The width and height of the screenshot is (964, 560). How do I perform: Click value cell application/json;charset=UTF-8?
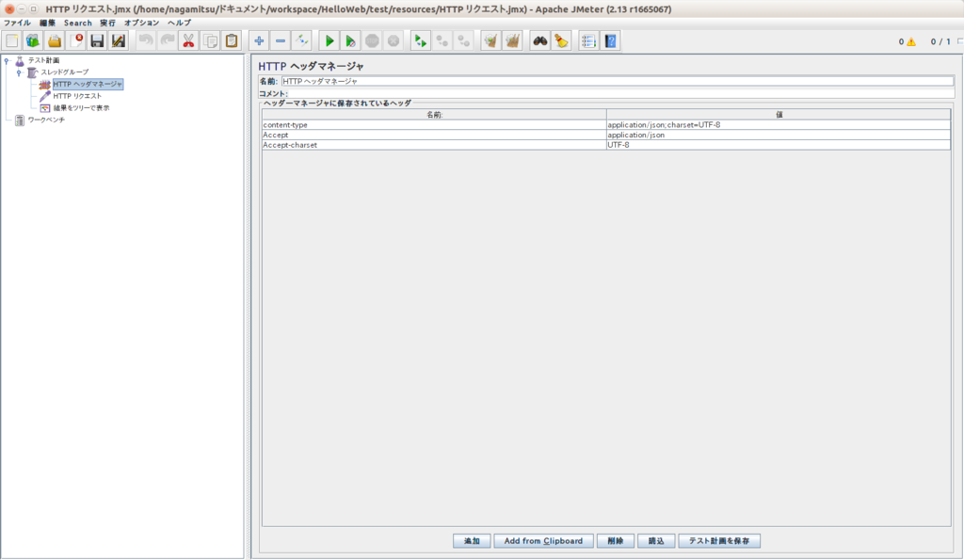(x=779, y=125)
